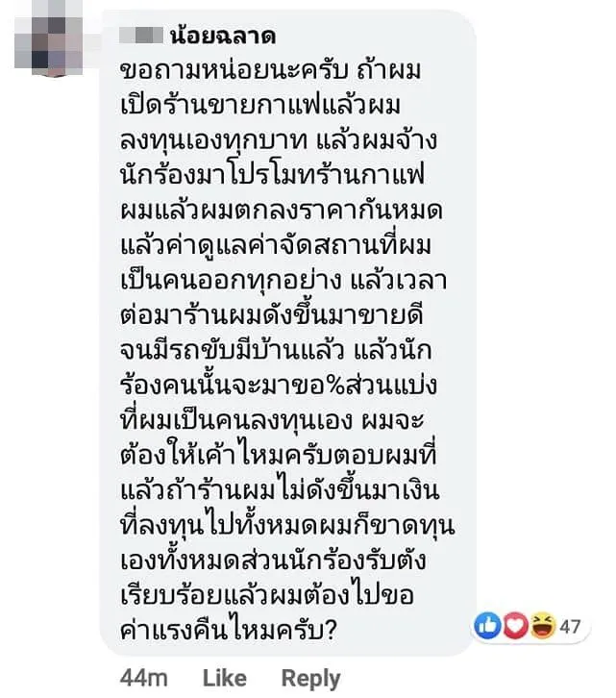Click the red heart reaction icon
Viewport: 616px width, 698px height.
click(x=515, y=626)
